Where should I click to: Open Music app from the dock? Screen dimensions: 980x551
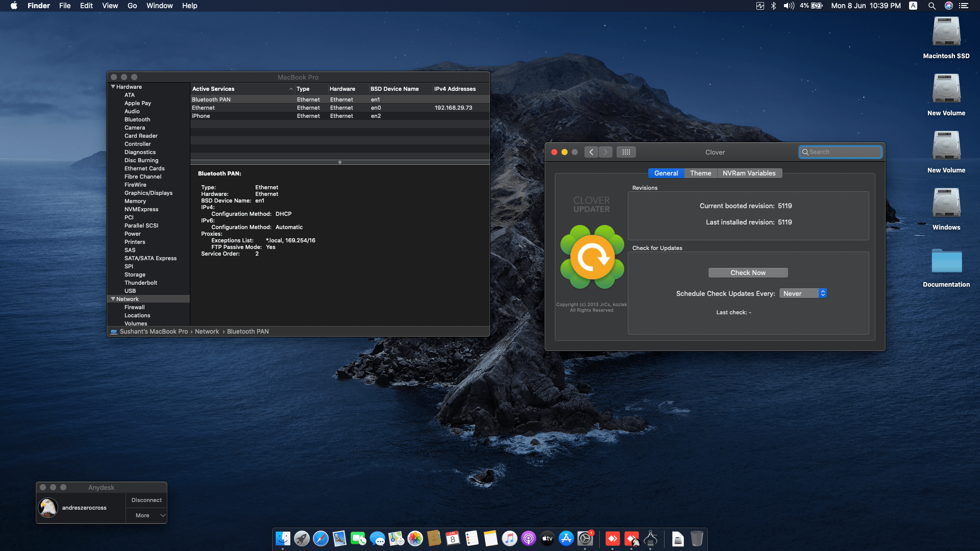click(x=509, y=539)
